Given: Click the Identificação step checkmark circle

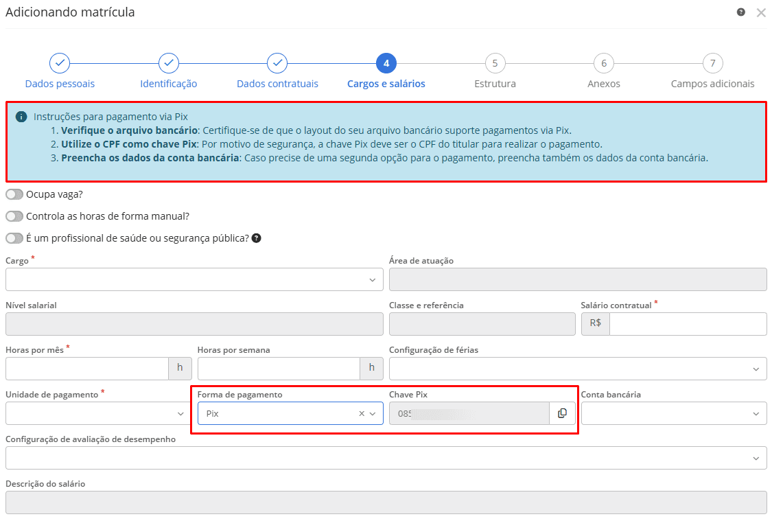Looking at the screenshot, I should coord(169,63).
